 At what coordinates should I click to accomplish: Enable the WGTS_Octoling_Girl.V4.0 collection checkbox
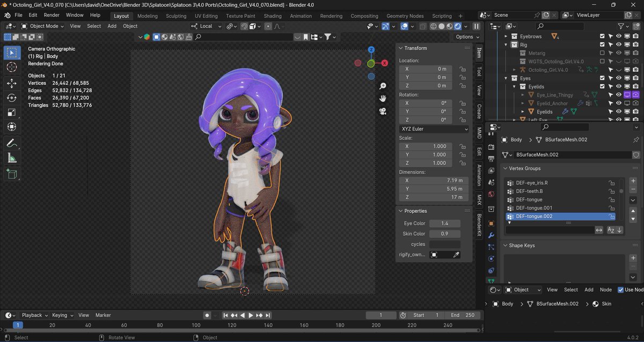pos(602,61)
